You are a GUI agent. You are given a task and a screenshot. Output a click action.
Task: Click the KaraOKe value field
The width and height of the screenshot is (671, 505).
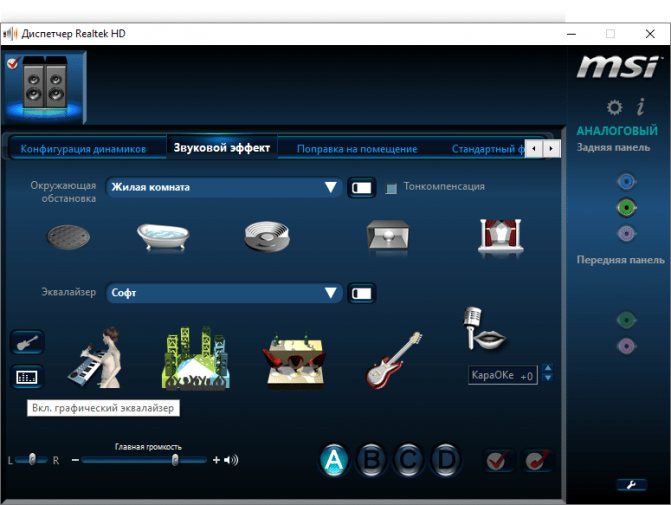coord(502,375)
